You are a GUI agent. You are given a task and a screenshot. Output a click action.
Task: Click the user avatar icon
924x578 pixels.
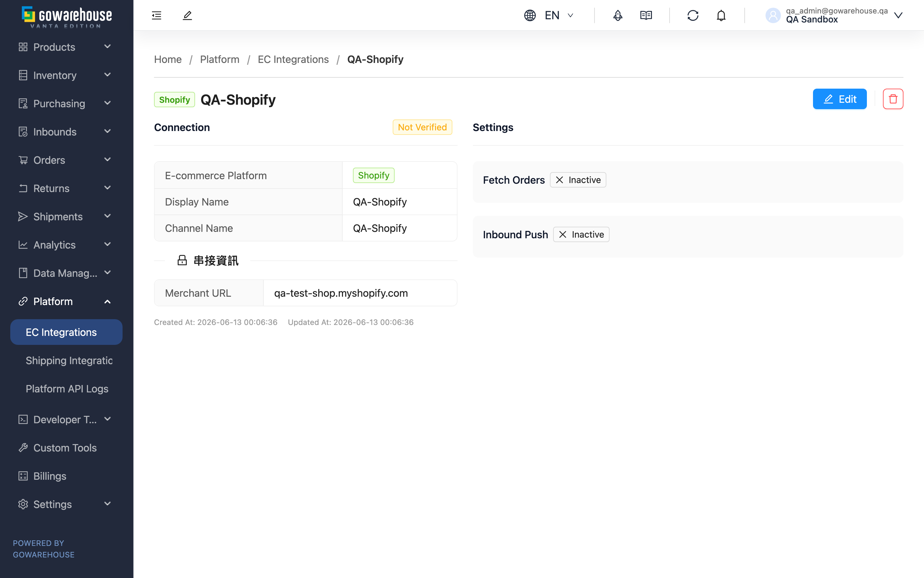click(x=773, y=15)
